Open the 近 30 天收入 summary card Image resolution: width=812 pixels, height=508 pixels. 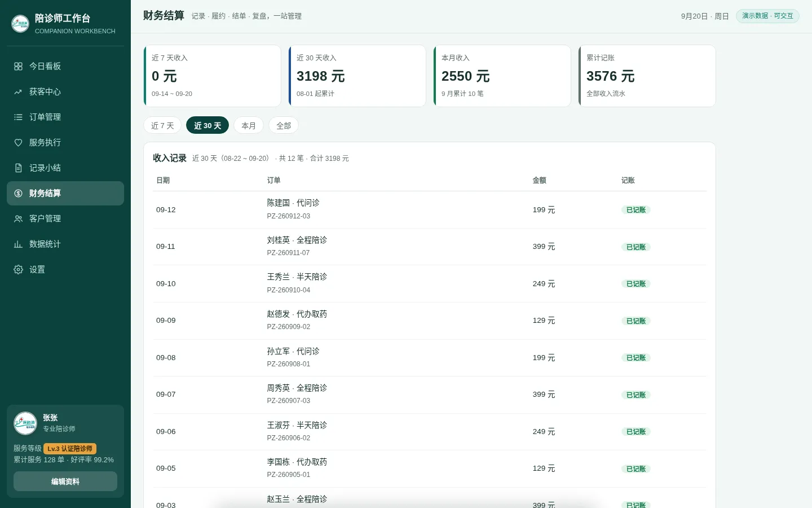tap(358, 76)
